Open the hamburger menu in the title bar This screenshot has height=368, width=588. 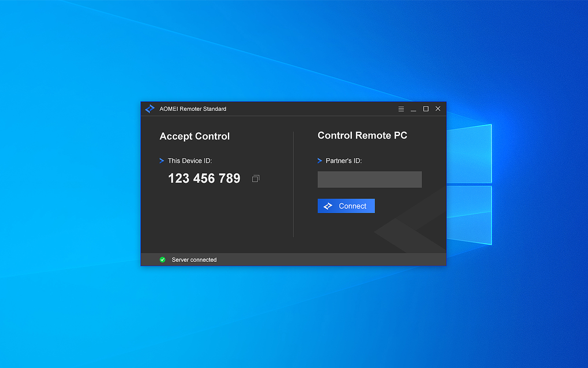(x=401, y=109)
